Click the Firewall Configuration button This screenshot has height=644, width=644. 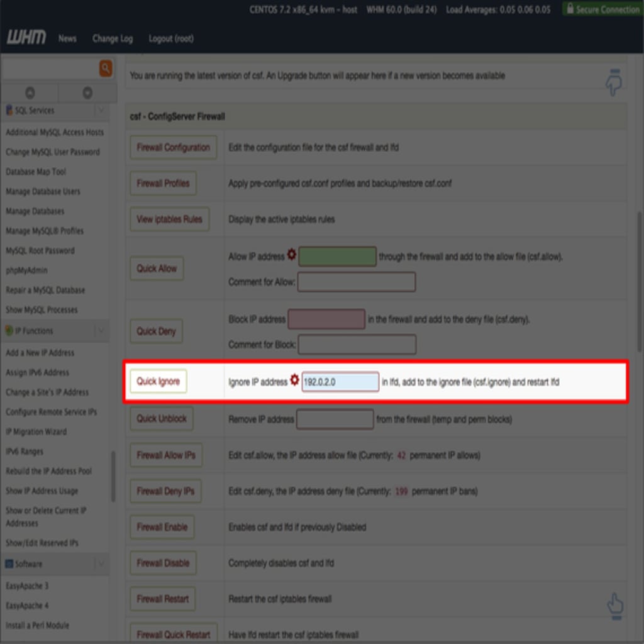pyautogui.click(x=174, y=147)
